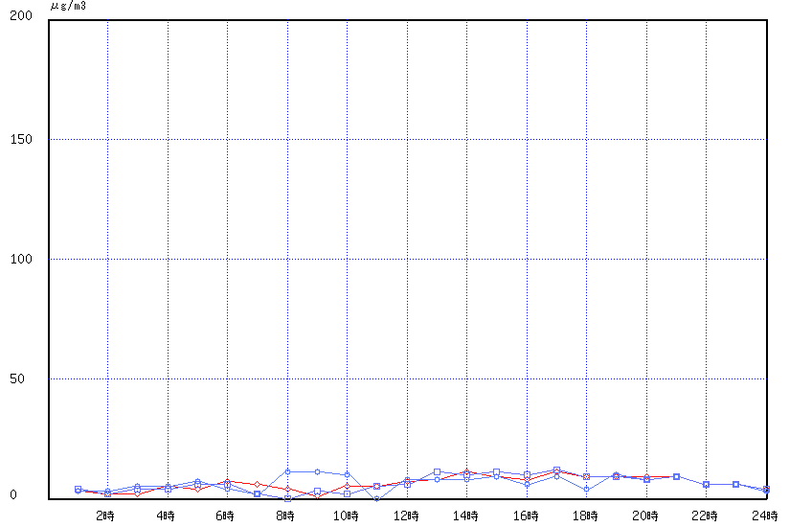Click the 200 y-axis value
Viewport: 812px width, 527px height.
tap(21, 15)
